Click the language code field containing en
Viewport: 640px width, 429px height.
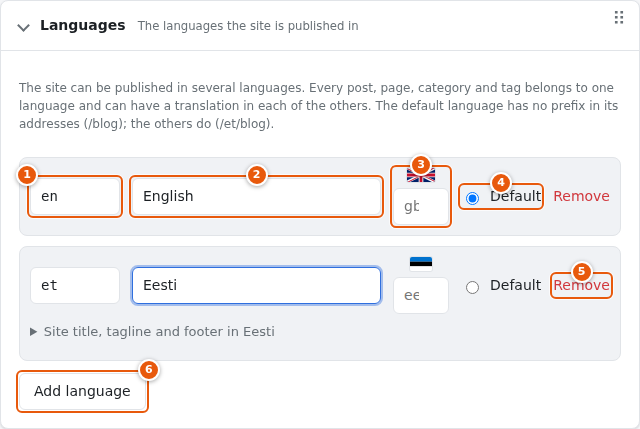pyautogui.click(x=75, y=196)
